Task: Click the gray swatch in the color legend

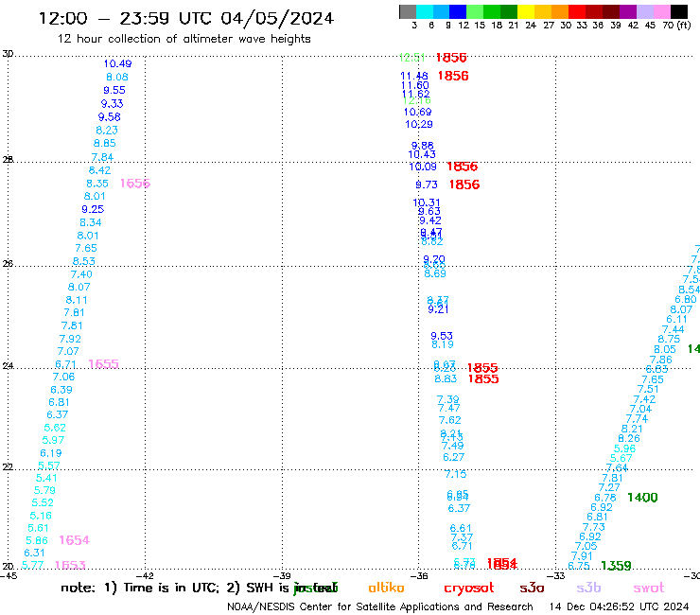Action: (408, 11)
